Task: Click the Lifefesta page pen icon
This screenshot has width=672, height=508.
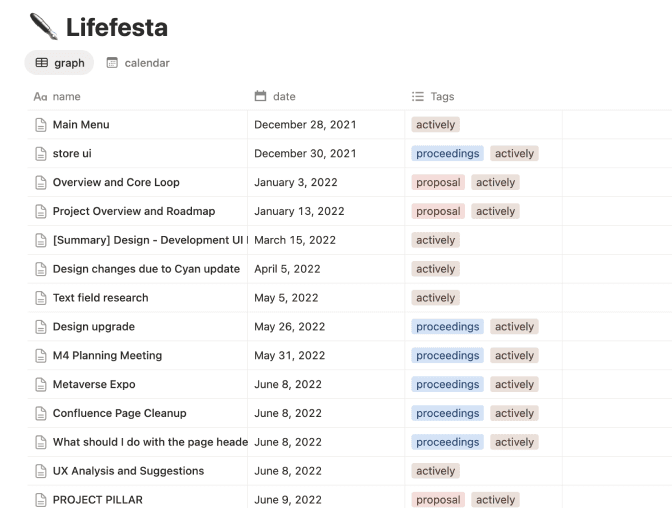Action: click(x=43, y=25)
